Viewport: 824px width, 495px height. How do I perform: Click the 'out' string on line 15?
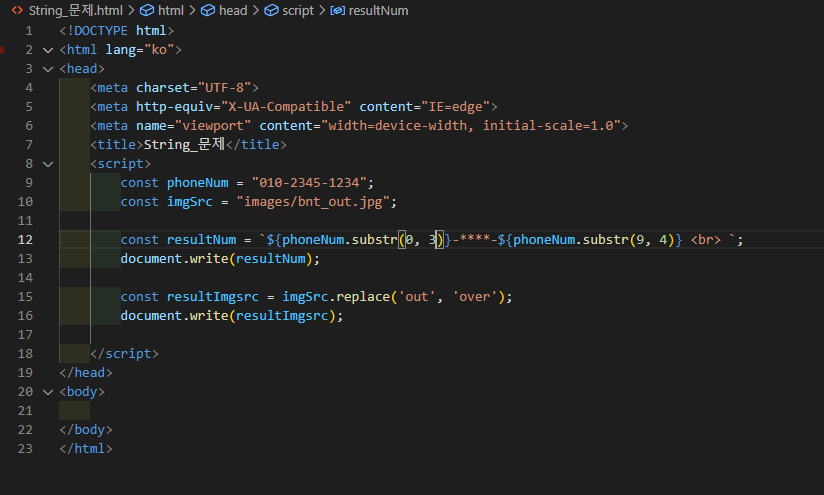pos(417,297)
